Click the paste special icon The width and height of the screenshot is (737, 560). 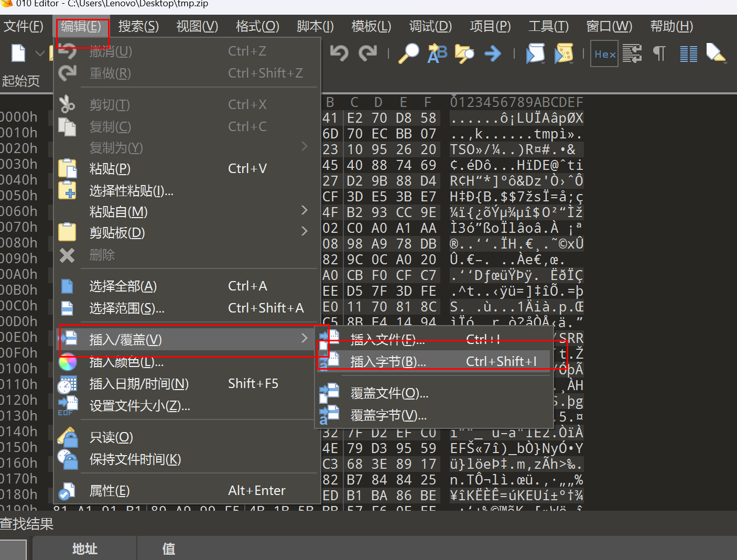click(x=67, y=190)
